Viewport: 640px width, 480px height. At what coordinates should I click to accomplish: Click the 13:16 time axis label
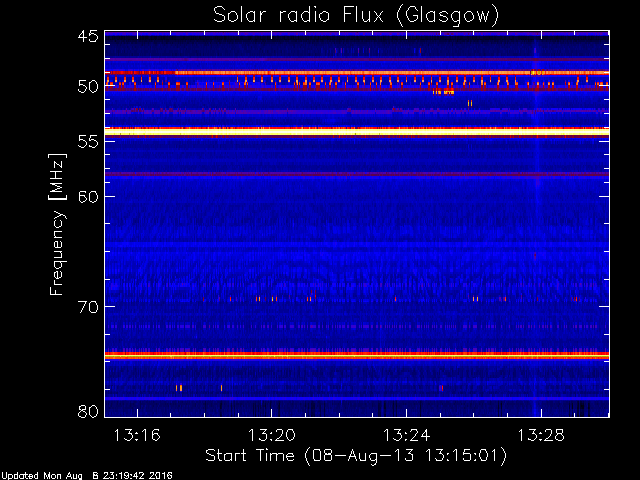point(137,435)
